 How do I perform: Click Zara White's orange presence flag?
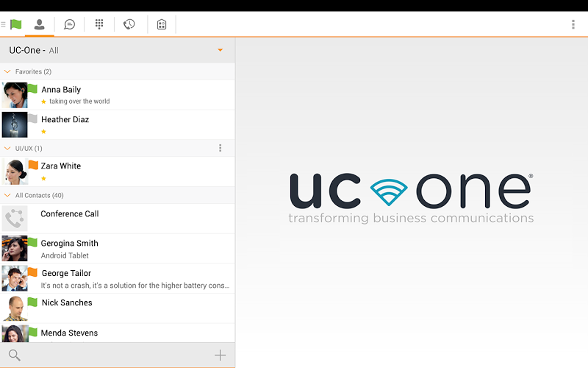point(33,165)
